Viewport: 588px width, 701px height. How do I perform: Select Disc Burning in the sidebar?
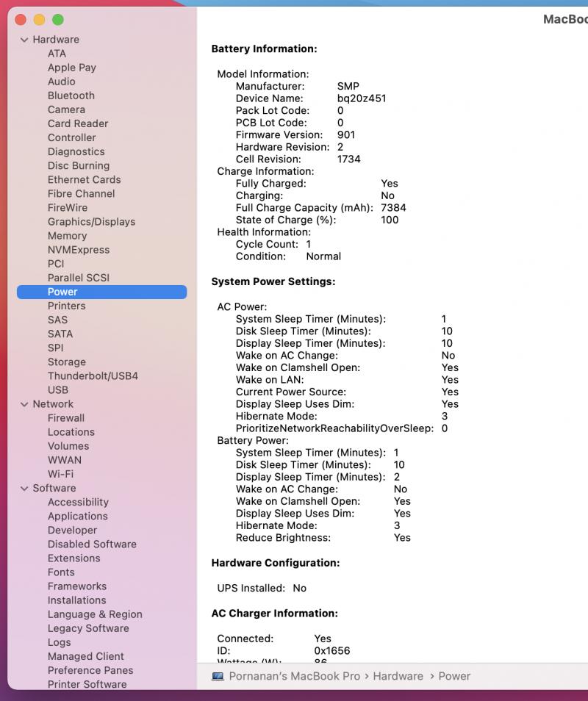click(79, 165)
